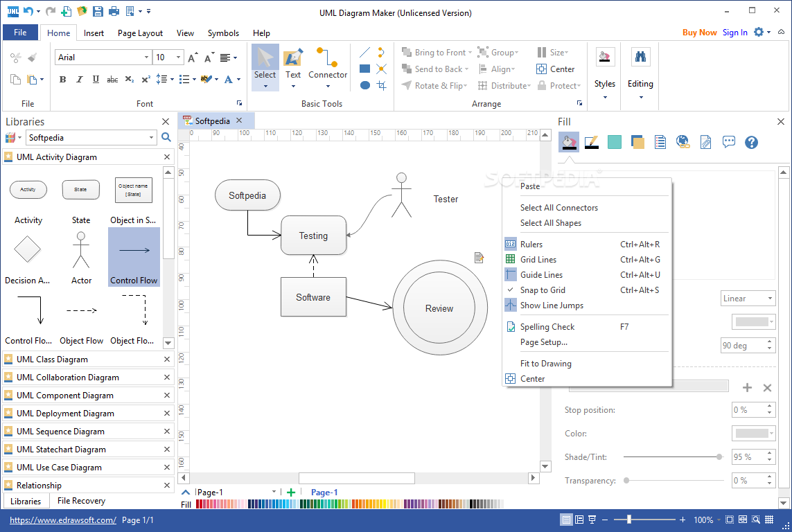The image size is (792, 532).
Task: Open the Softpedia library dropdown
Action: click(x=151, y=137)
